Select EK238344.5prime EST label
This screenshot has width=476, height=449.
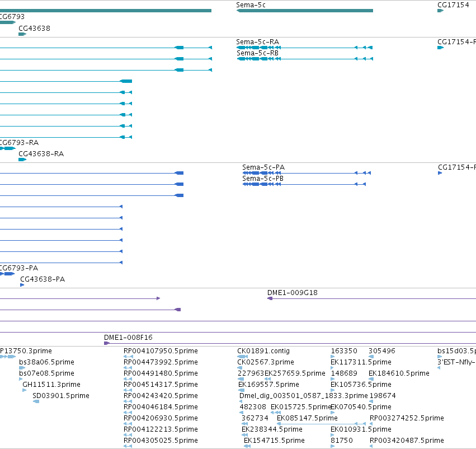[x=272, y=429]
